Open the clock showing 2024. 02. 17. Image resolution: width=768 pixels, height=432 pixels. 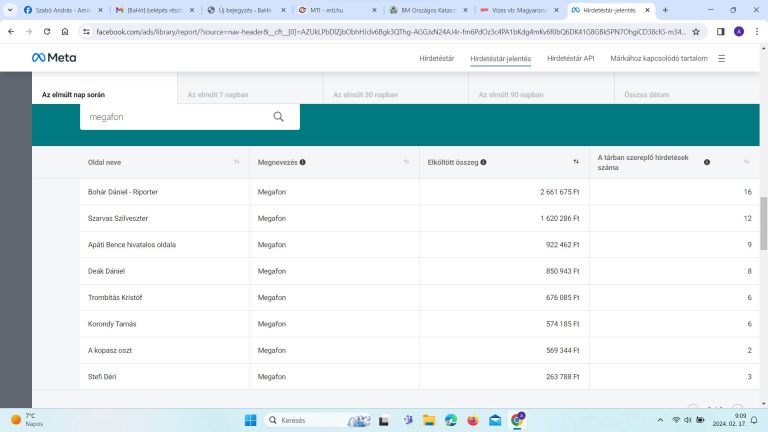point(729,420)
